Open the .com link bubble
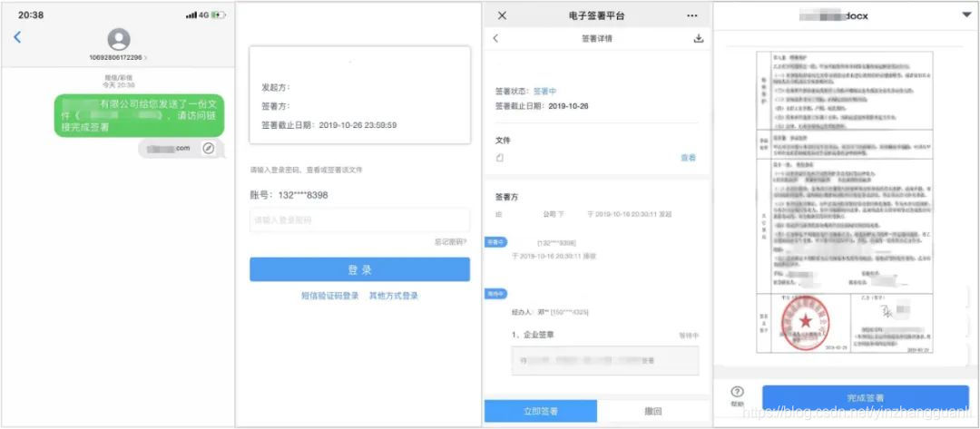The height and width of the screenshot is (429, 980). [x=181, y=148]
